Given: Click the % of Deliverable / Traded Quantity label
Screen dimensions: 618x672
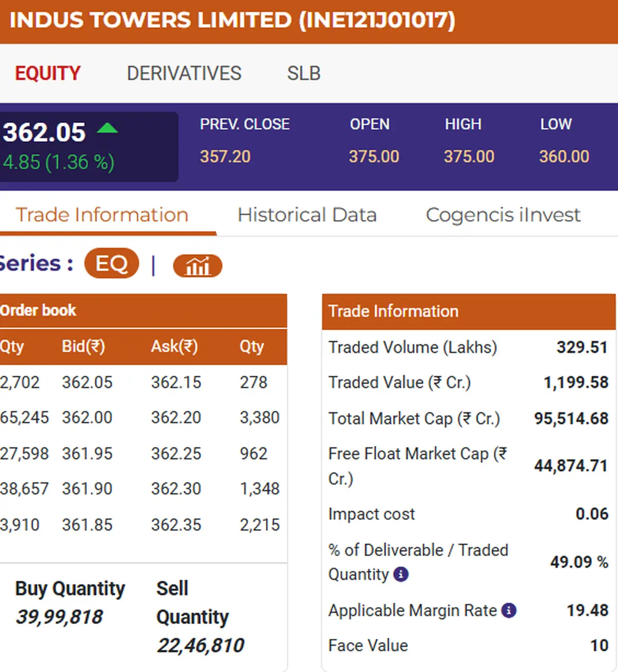Looking at the screenshot, I should coord(418,562).
